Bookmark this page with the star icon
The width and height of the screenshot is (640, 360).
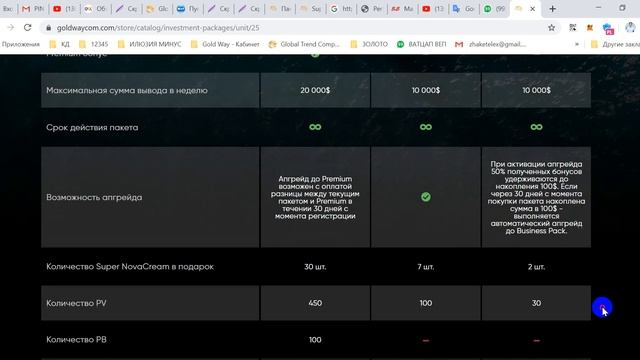point(551,28)
